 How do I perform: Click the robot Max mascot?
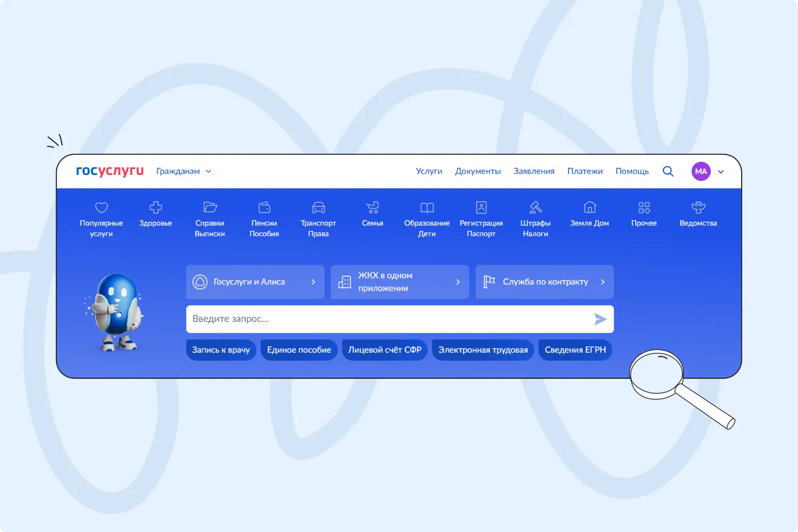pyautogui.click(x=115, y=312)
